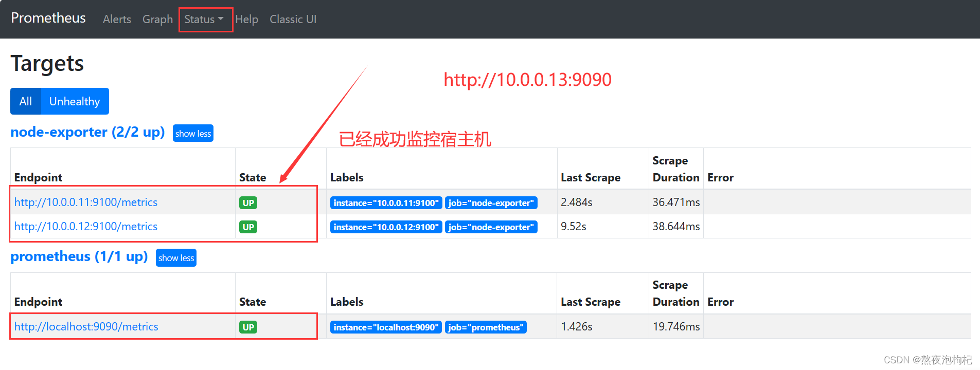Click Scrape Duration header in prometheus table
The width and height of the screenshot is (980, 370).
(676, 293)
